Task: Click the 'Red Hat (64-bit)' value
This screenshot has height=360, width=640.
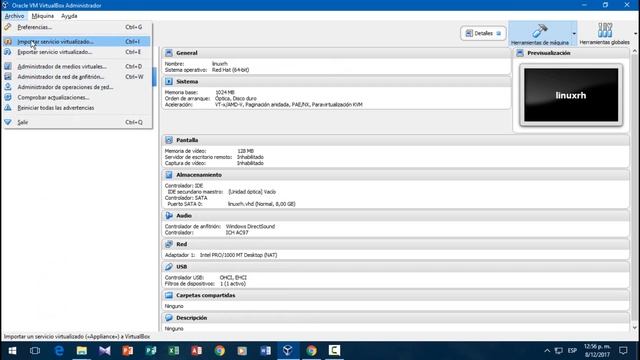Action: pos(230,70)
